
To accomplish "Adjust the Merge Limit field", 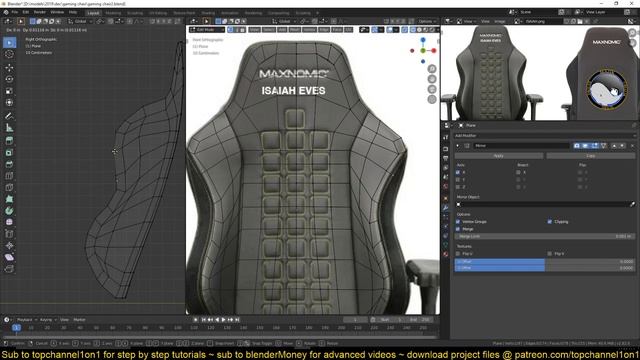I will (x=545, y=236).
